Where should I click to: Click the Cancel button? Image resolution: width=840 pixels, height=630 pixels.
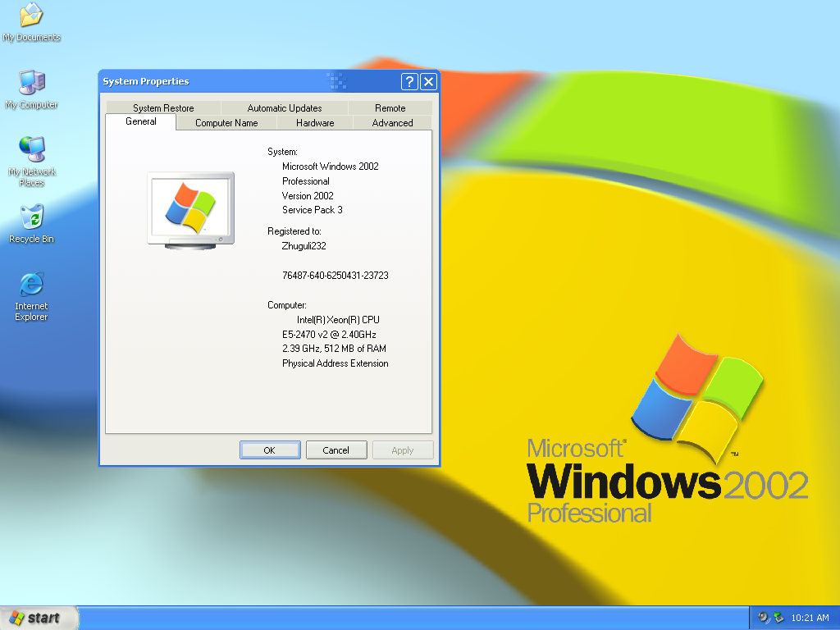point(336,450)
